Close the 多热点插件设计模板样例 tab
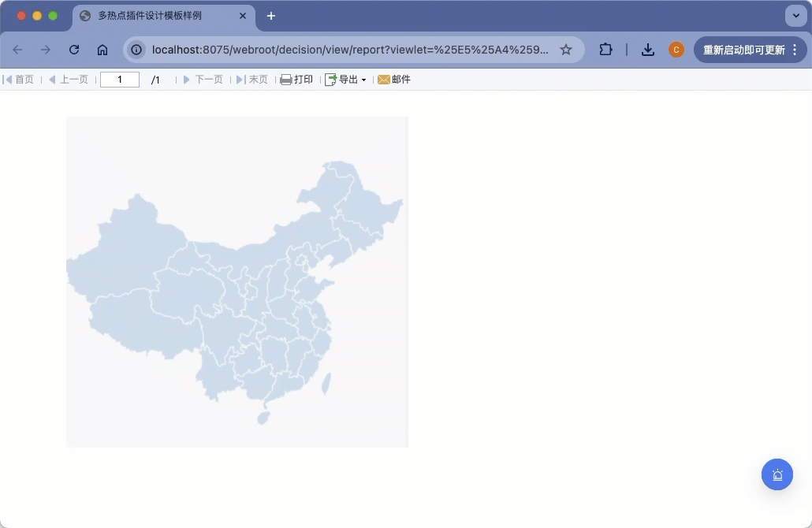 click(x=242, y=16)
